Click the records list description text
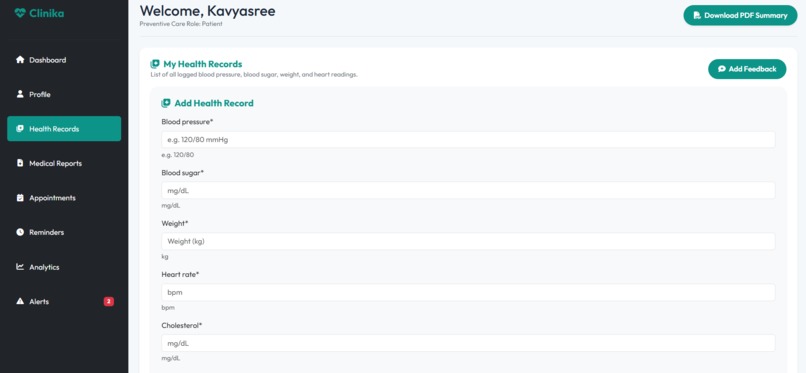This screenshot has width=806, height=373. tap(253, 75)
